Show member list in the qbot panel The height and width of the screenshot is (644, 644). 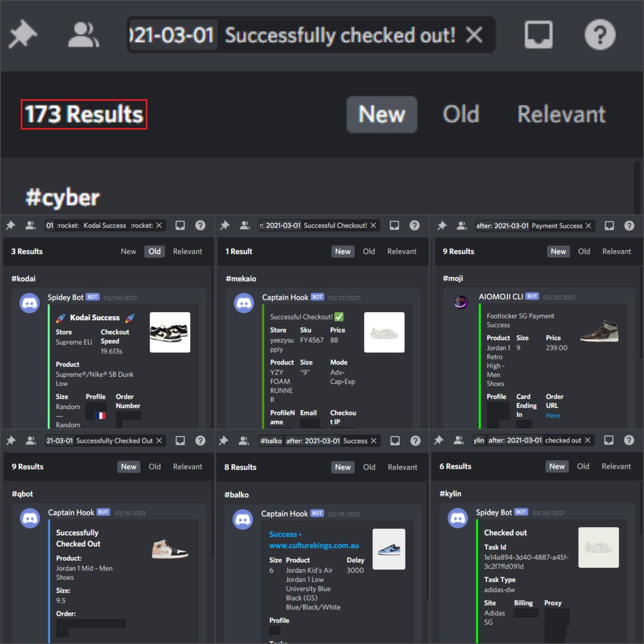click(31, 441)
